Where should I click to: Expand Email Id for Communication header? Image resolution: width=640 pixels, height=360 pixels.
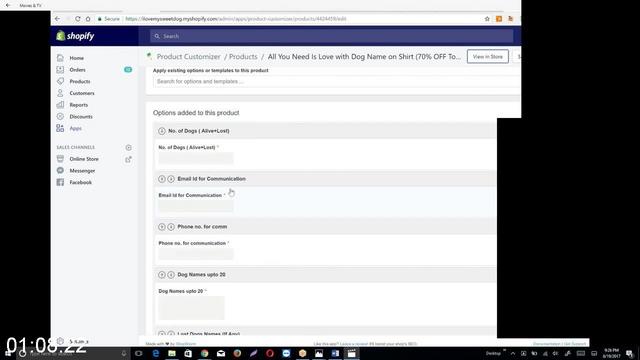(325, 179)
